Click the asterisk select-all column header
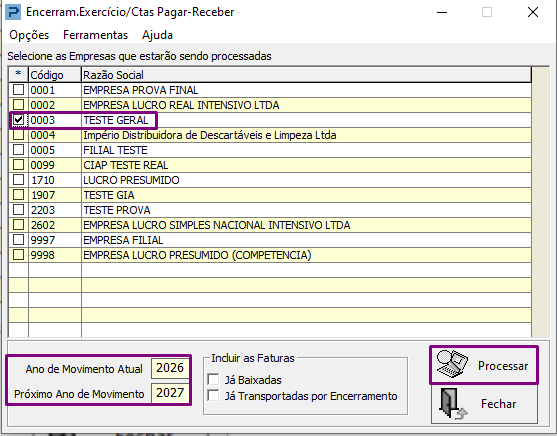This screenshot has width=557, height=436. point(18,75)
